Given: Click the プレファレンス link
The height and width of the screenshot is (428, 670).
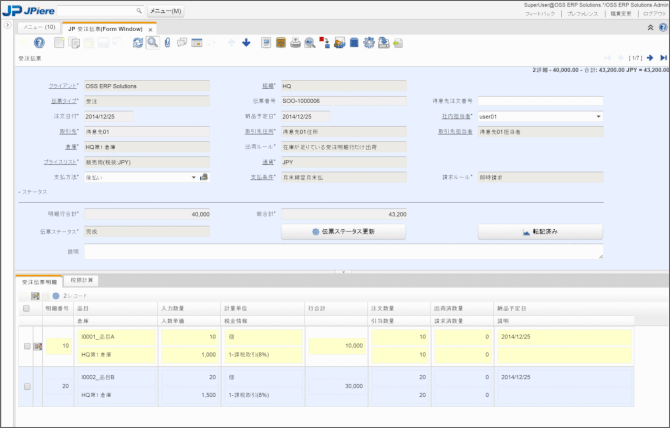Looking at the screenshot, I should click(x=582, y=14).
